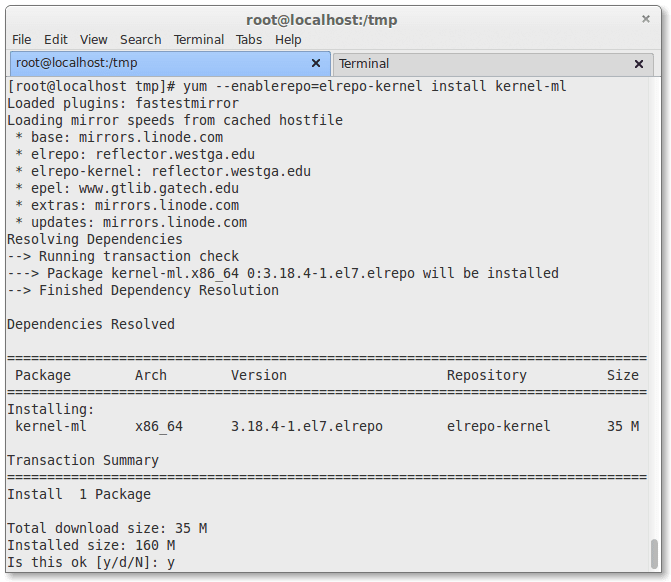This screenshot has width=671, height=582.
Task: Switch to the Terminal tab
Action: point(493,64)
